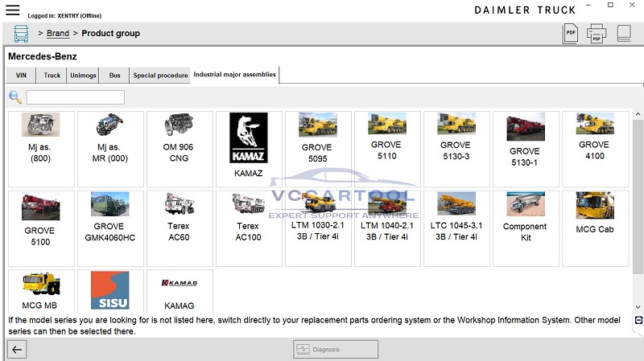The height and width of the screenshot is (361, 644).
Task: Click the Mercedes-Benz brand heading
Action: tap(43, 56)
